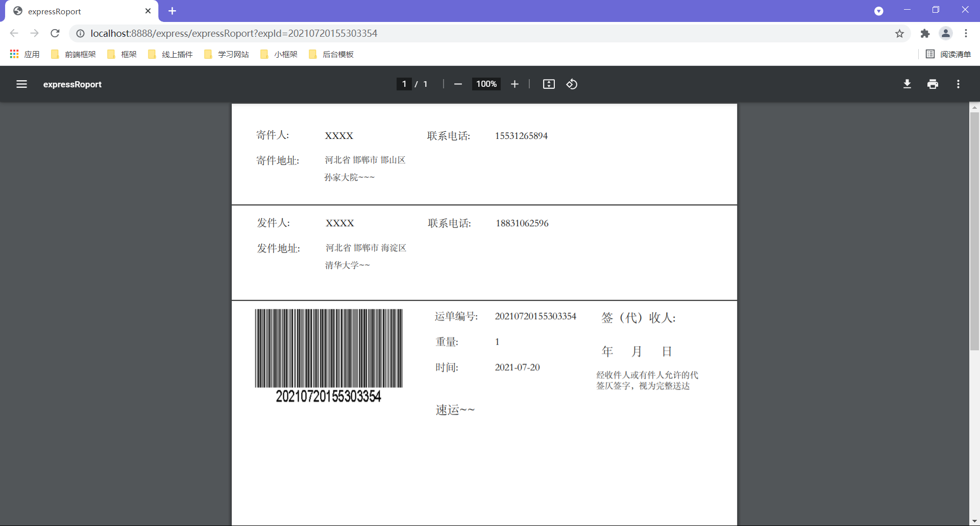The width and height of the screenshot is (980, 526).
Task: Zoom out of the PDF document
Action: [x=457, y=84]
